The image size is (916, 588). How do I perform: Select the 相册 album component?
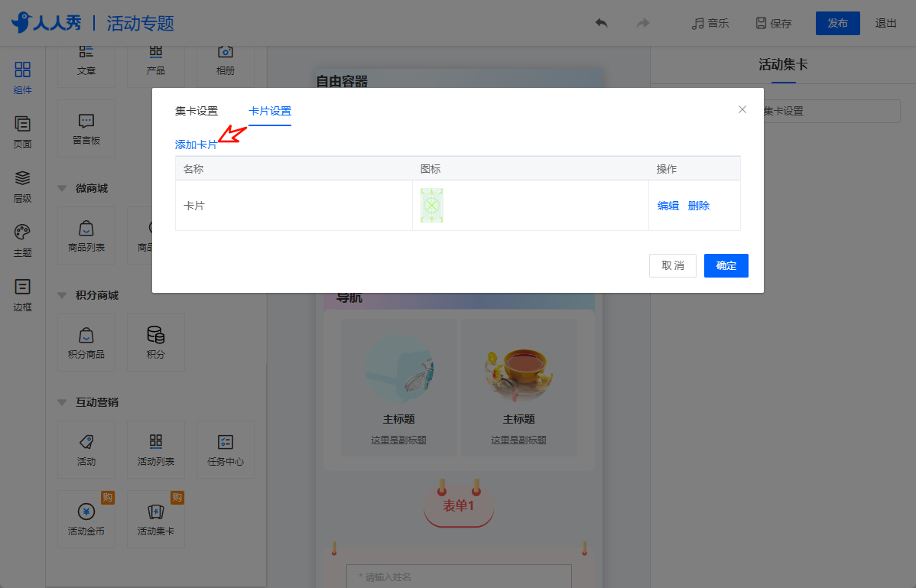tap(226, 67)
